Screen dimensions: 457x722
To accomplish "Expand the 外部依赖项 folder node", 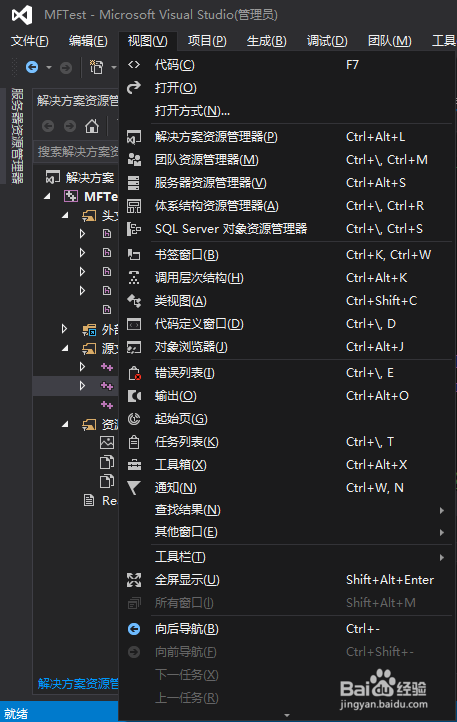I will (x=64, y=329).
